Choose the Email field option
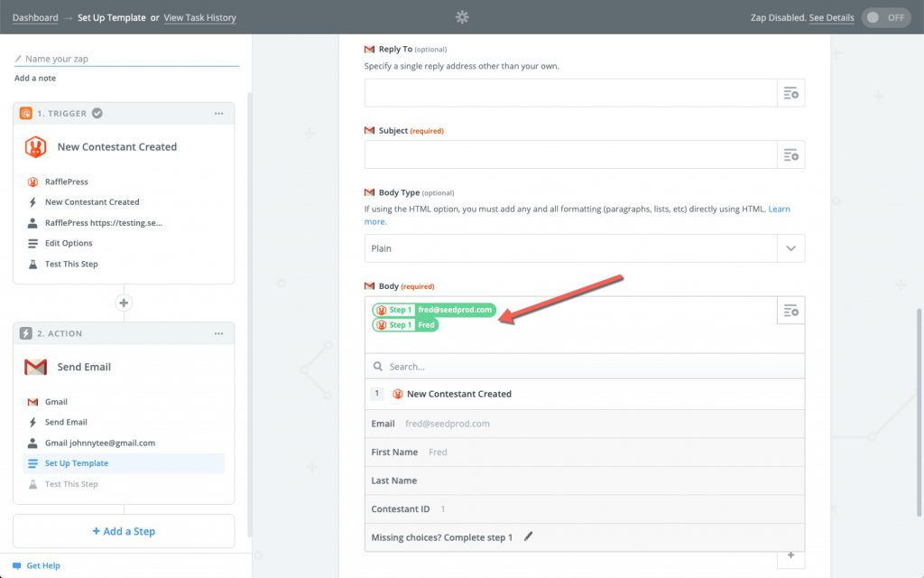The height and width of the screenshot is (578, 924). coord(585,424)
